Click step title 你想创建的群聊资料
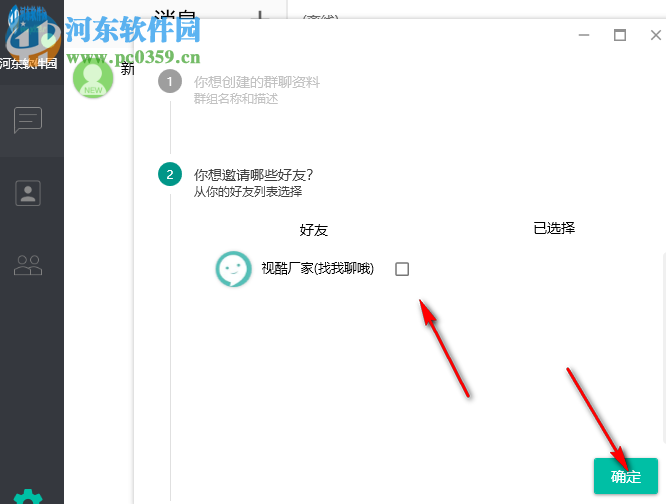 coord(257,82)
